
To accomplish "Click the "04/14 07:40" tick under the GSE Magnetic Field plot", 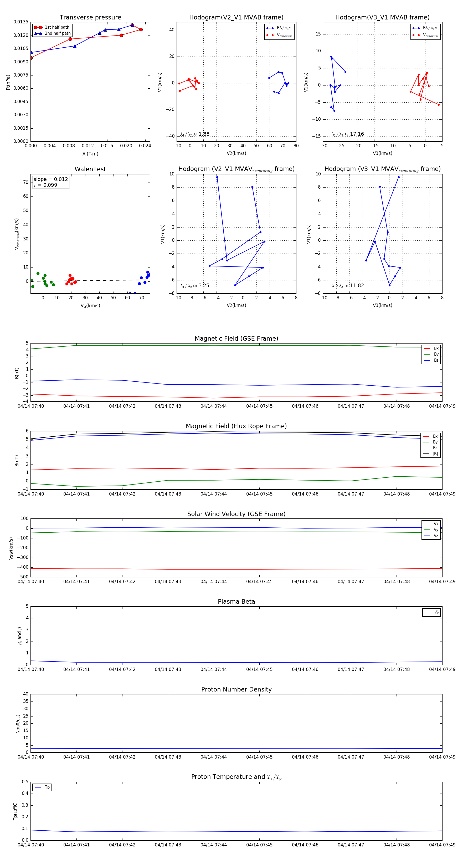I will click(x=31, y=406).
